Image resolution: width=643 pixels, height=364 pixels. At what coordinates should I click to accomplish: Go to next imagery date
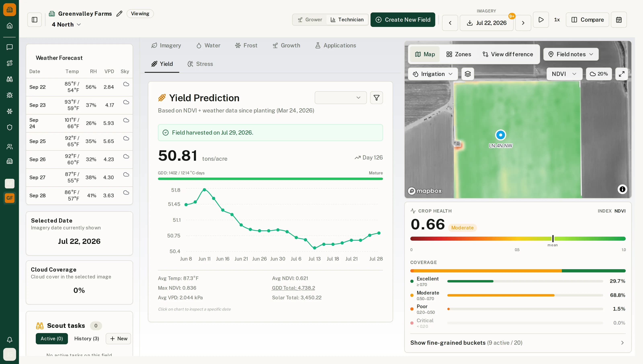(523, 23)
